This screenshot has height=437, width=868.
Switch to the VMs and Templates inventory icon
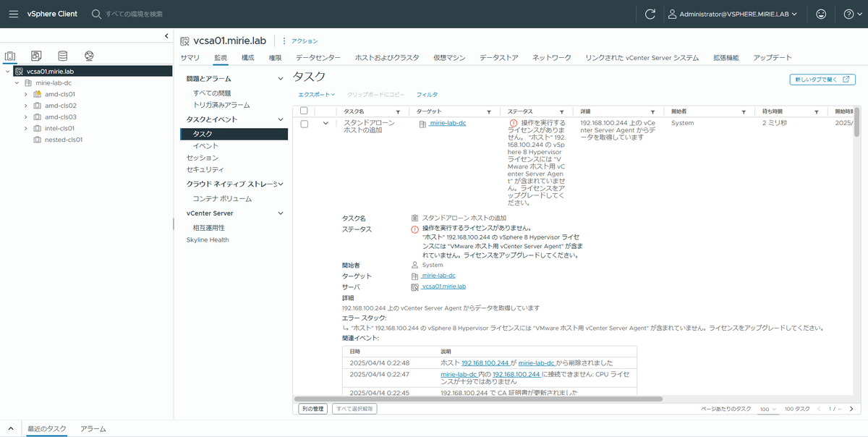(x=36, y=56)
